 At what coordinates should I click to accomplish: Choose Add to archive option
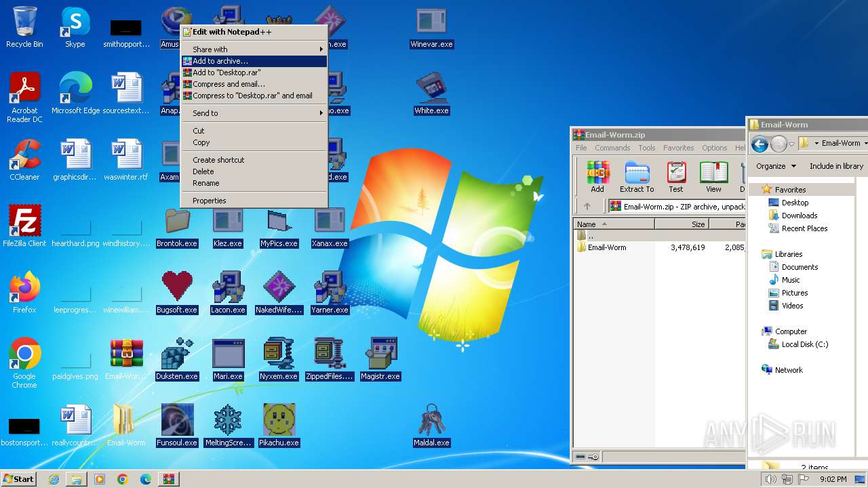254,61
